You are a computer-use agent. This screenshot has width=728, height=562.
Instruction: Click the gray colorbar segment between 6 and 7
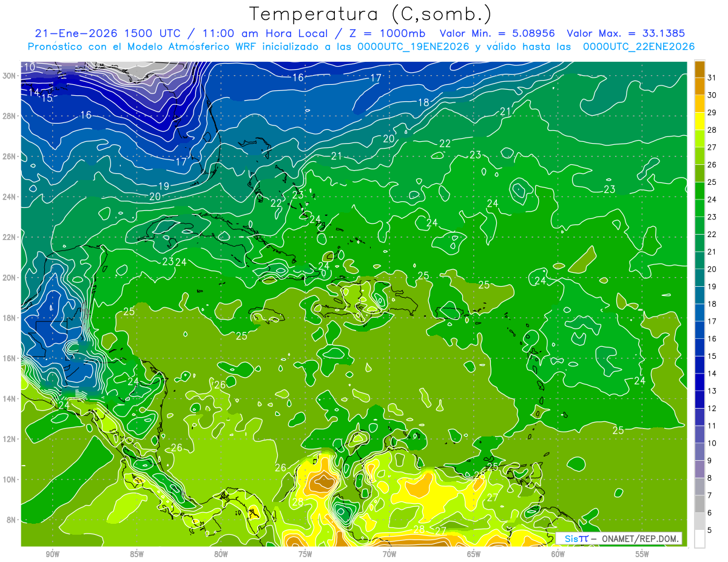point(699,504)
